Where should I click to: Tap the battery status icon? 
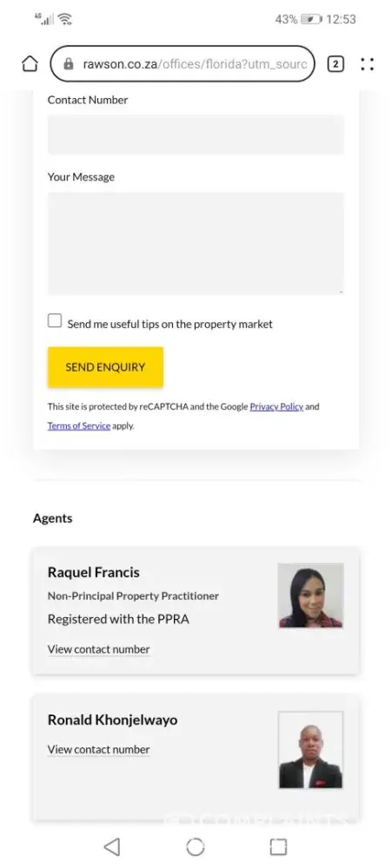[311, 19]
